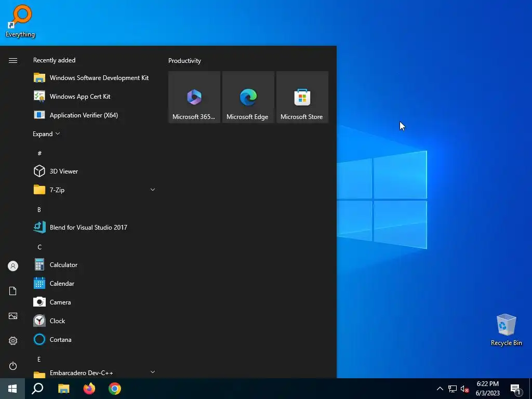Launch Google Chrome from taskbar
The width and height of the screenshot is (532, 399).
coord(115,389)
